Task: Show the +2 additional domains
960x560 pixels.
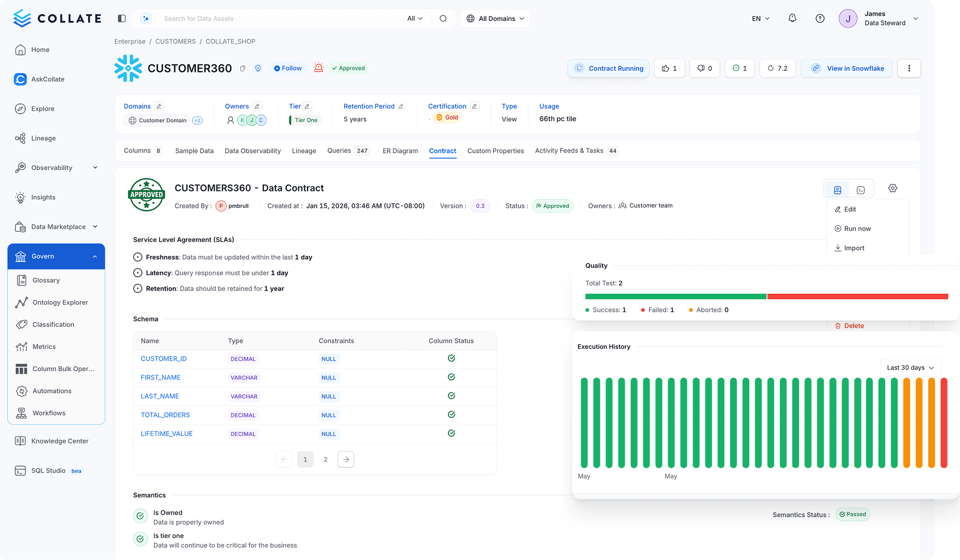Action: pyautogui.click(x=198, y=120)
